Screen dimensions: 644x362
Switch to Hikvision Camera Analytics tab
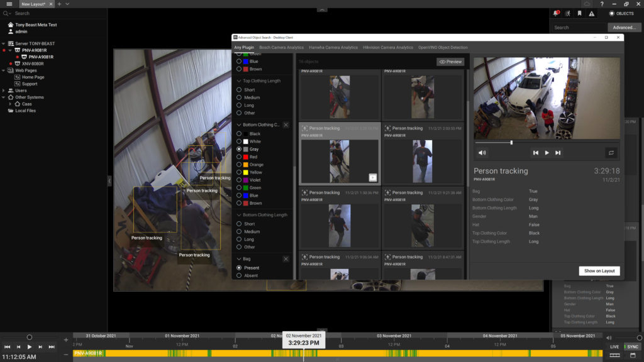[x=387, y=48]
